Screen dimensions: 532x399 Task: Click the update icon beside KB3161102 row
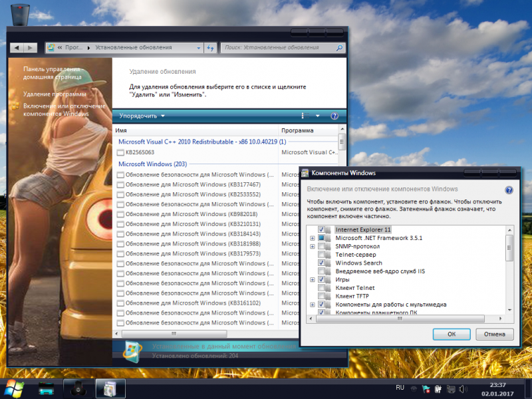point(120,303)
